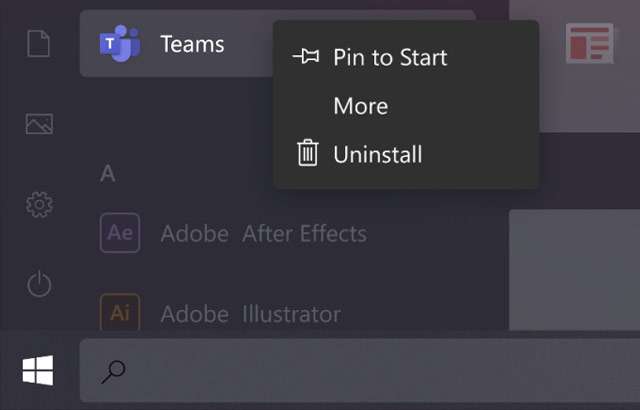Click the Teams app name
Screen dimensions: 640x410
click(192, 44)
